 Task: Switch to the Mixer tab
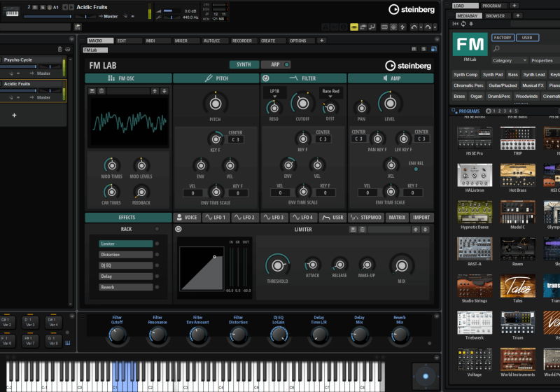[181, 41]
